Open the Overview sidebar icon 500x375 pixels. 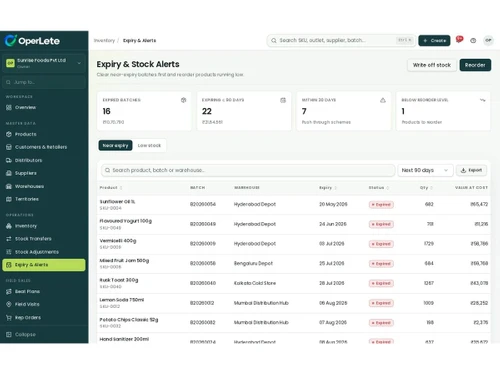tap(9, 107)
